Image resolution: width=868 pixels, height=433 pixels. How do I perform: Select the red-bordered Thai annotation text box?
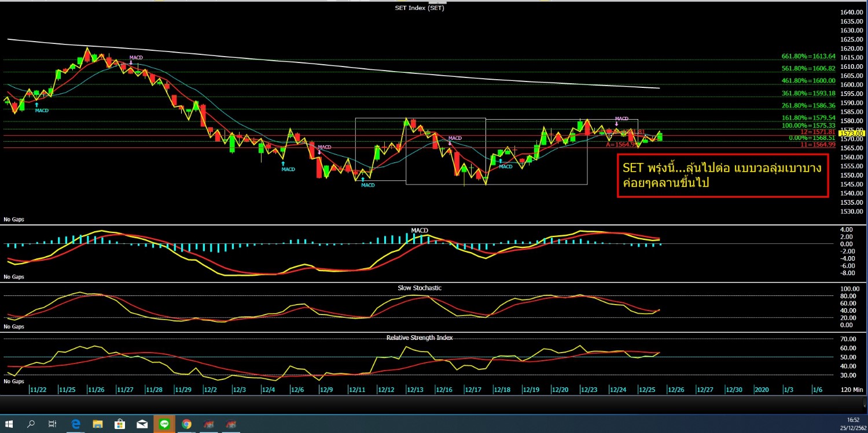click(722, 175)
